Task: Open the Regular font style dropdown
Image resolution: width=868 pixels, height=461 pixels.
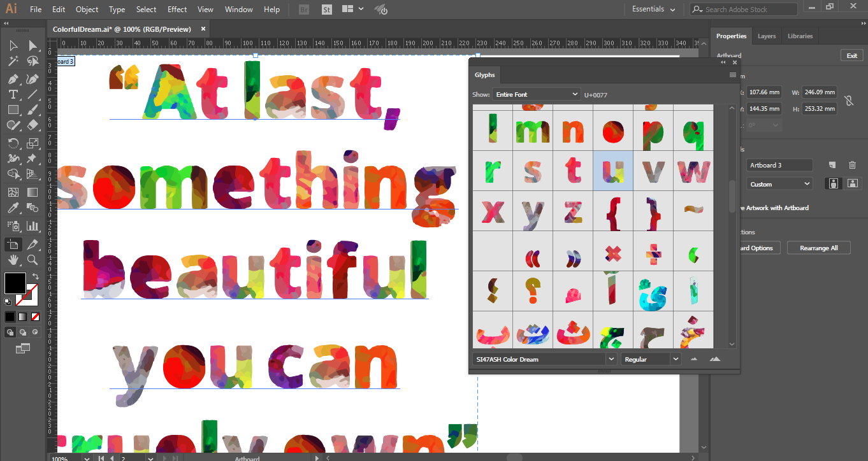Action: tap(651, 359)
